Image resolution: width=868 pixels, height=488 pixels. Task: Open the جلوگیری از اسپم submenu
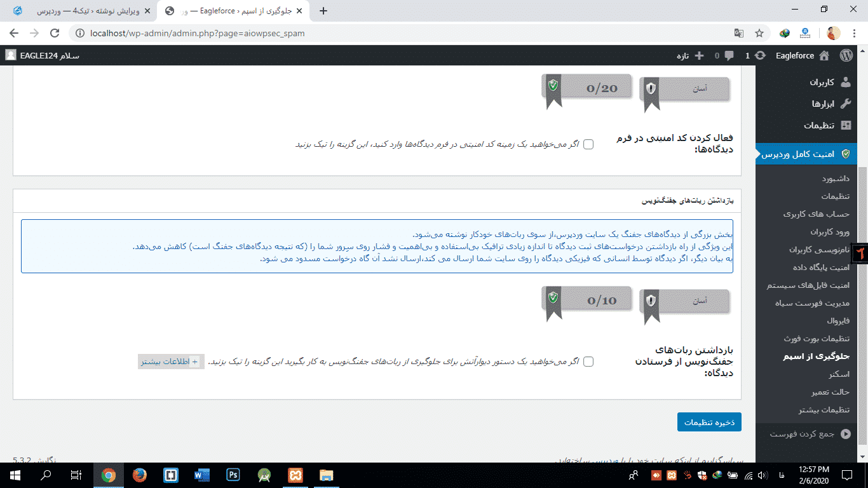click(816, 356)
